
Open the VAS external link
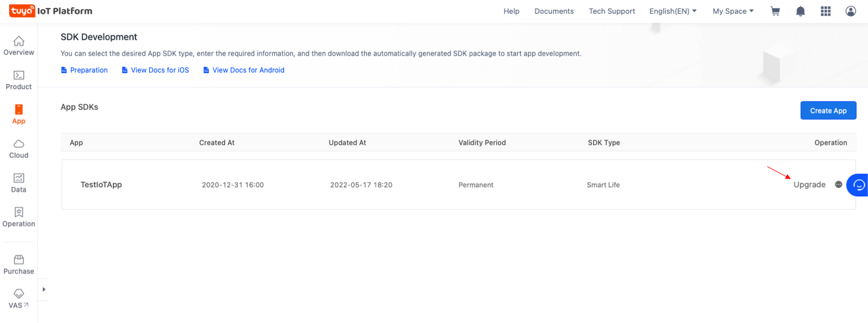(x=19, y=299)
